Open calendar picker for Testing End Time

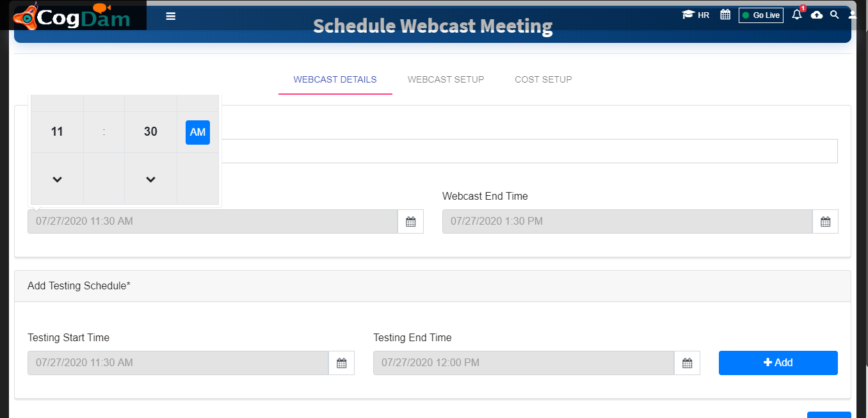click(687, 363)
